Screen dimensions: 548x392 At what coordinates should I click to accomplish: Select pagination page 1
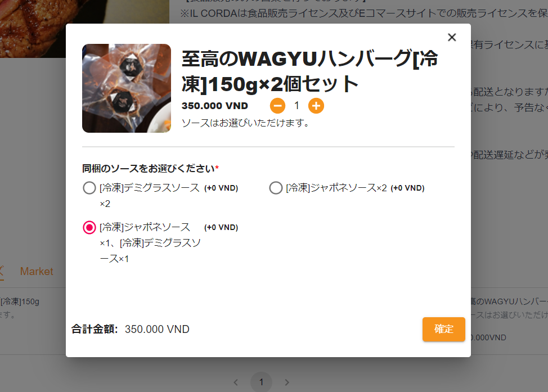coord(261,382)
